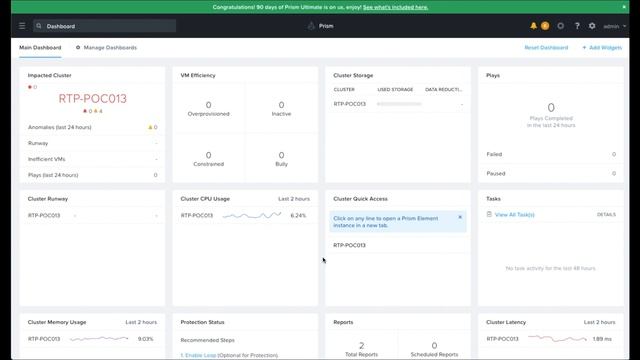Follow the 'See what's included here' link
Screen dimensions: 640x360
[x=395, y=7]
